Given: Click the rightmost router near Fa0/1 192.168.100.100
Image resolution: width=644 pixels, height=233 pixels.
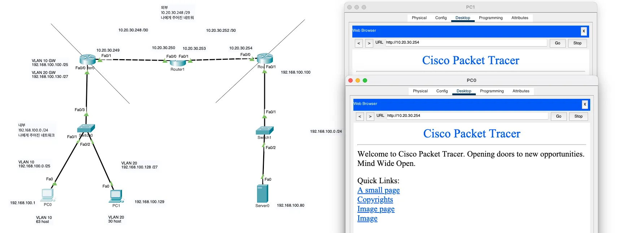Looking at the screenshot, I should click(265, 58).
